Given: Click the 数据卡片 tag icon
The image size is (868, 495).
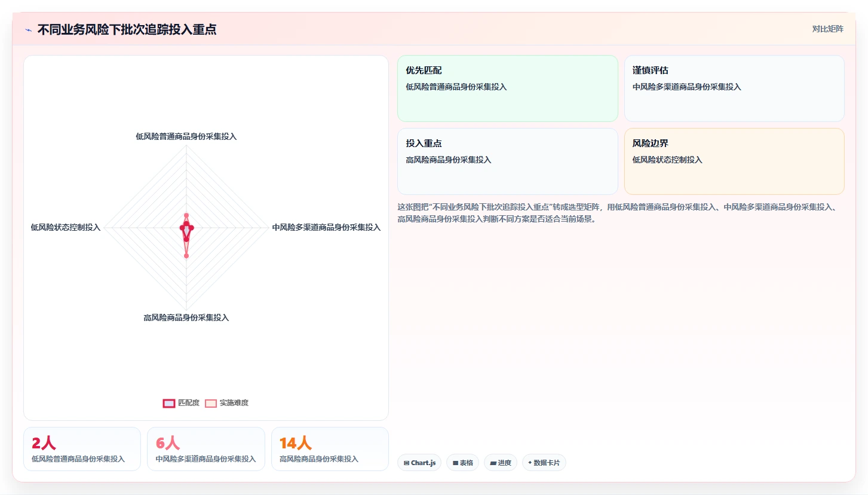Looking at the screenshot, I should [x=530, y=463].
